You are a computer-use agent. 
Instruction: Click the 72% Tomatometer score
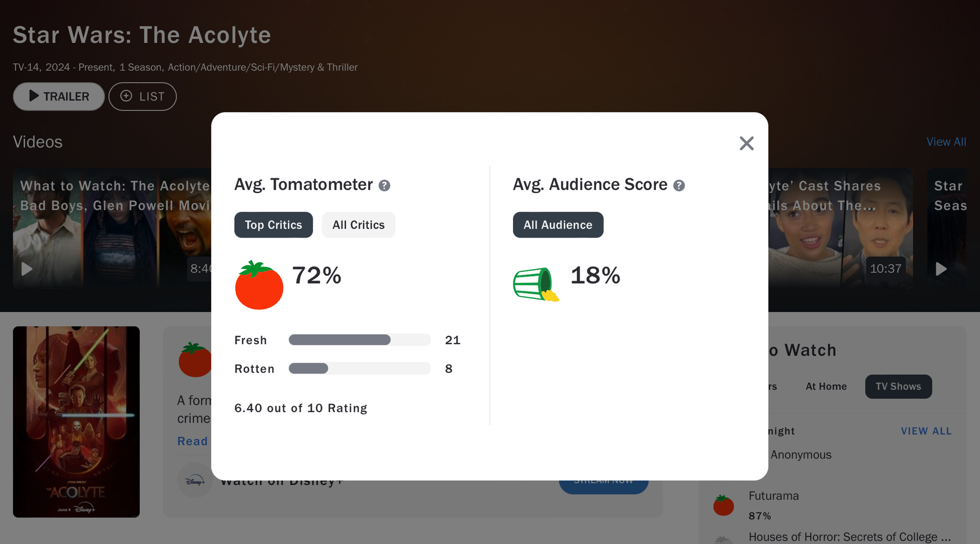[x=317, y=275]
